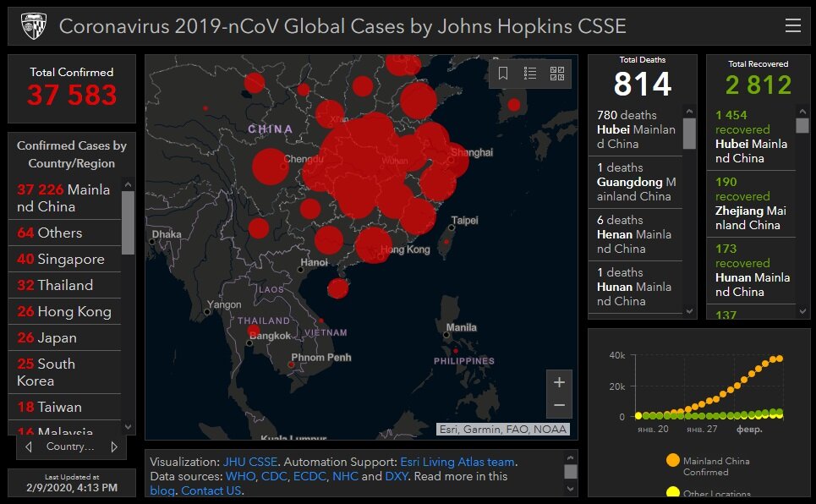Image resolution: width=816 pixels, height=504 pixels.
Task: Select the 32 Thailand row
Action: pos(64,285)
